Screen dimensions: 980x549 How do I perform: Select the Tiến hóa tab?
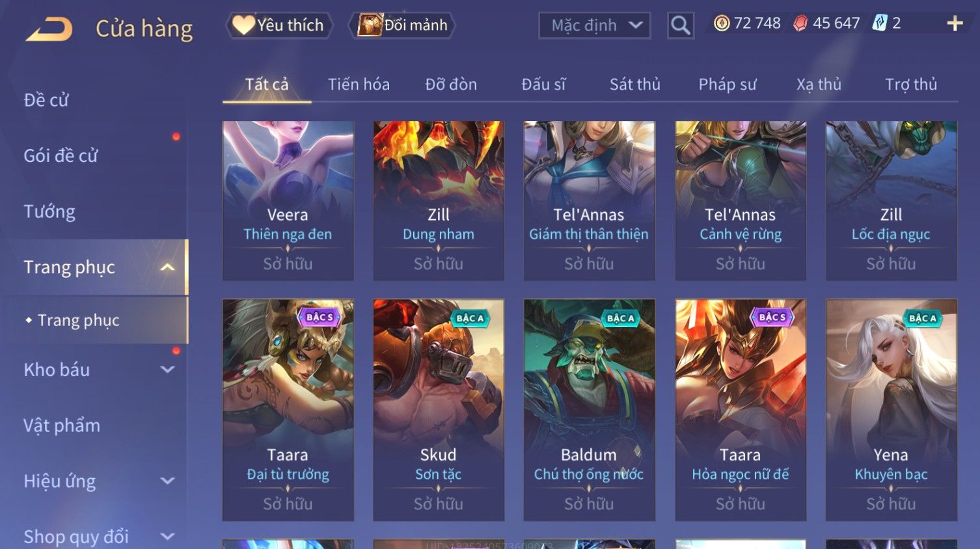[x=359, y=85]
